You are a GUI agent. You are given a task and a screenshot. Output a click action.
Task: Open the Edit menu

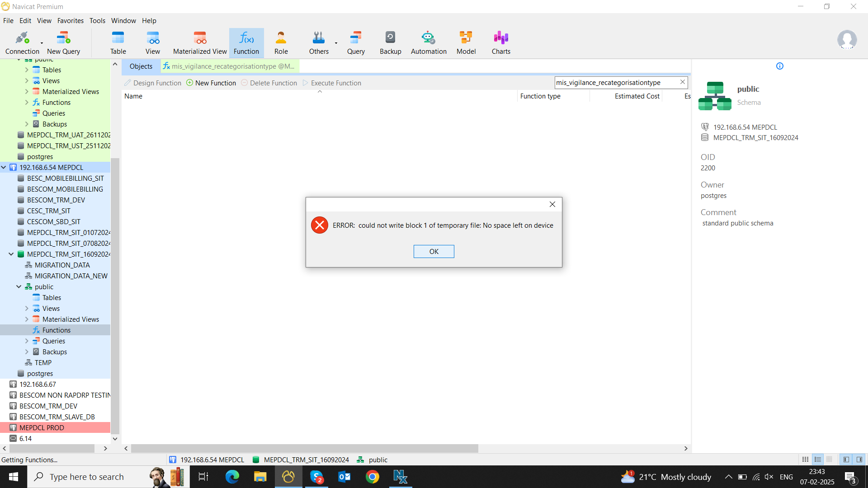(25, 21)
